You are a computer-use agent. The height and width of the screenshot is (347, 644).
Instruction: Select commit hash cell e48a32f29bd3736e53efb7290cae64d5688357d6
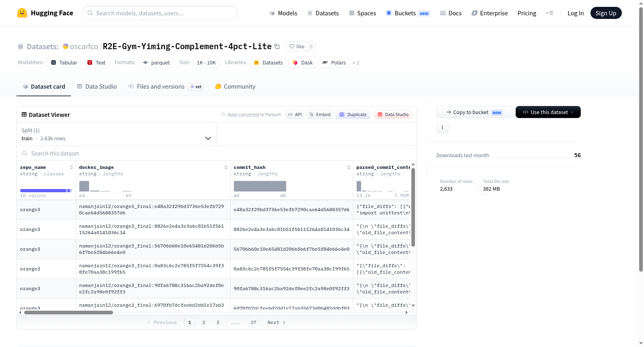point(291,210)
